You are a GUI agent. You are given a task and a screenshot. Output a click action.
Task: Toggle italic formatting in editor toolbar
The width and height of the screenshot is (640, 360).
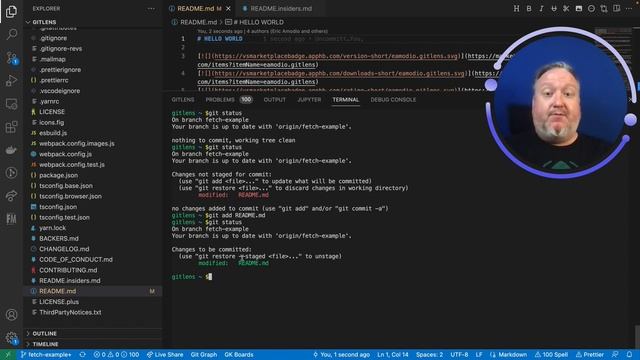click(541, 8)
